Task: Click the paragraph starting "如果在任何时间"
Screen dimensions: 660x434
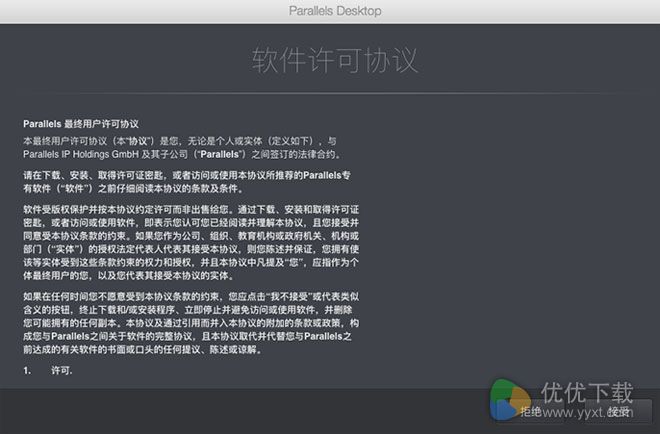Action: [x=191, y=323]
